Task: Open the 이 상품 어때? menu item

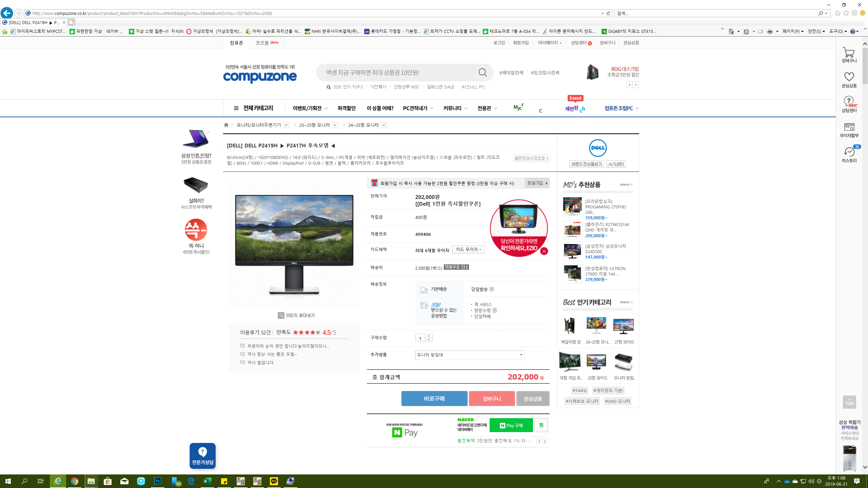Action: click(380, 108)
